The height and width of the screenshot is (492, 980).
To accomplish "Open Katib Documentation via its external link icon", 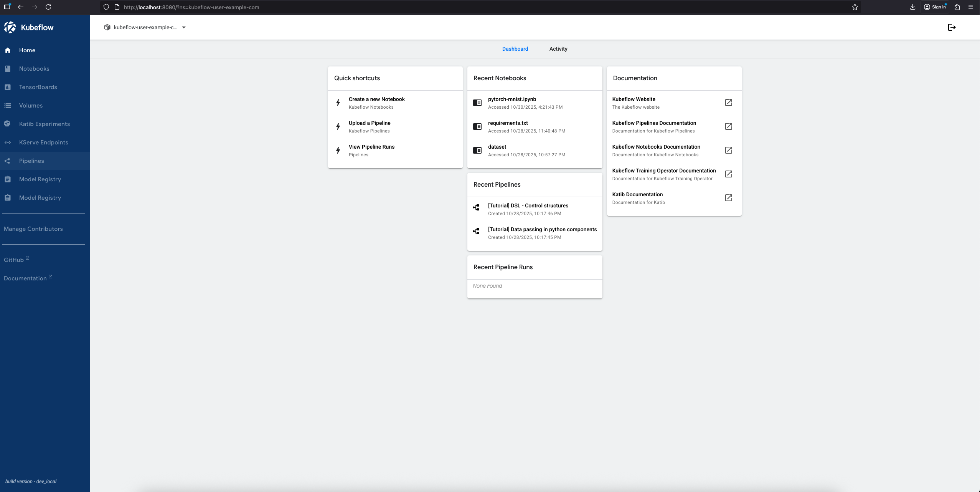I will (x=728, y=198).
